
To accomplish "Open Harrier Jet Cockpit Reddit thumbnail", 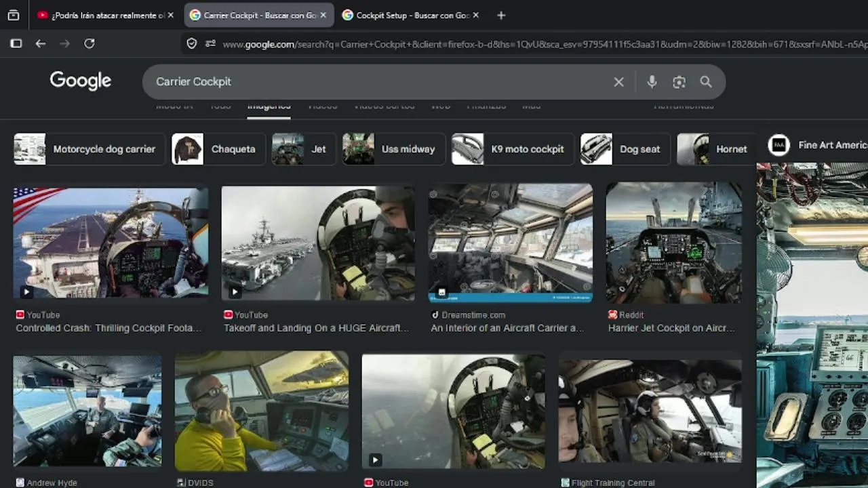I will [673, 243].
